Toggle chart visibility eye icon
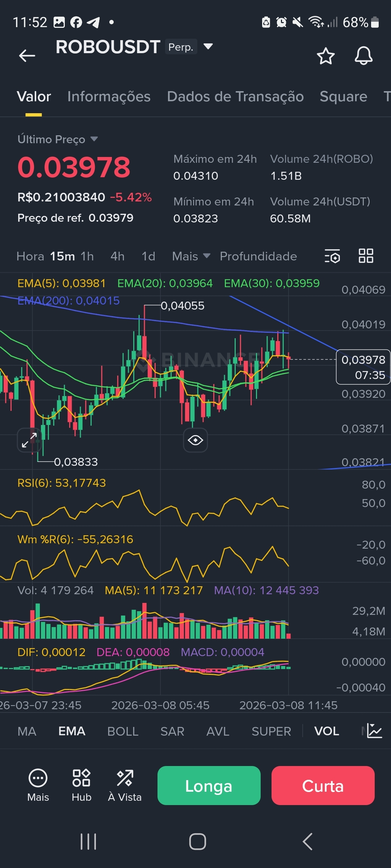 coord(195,440)
